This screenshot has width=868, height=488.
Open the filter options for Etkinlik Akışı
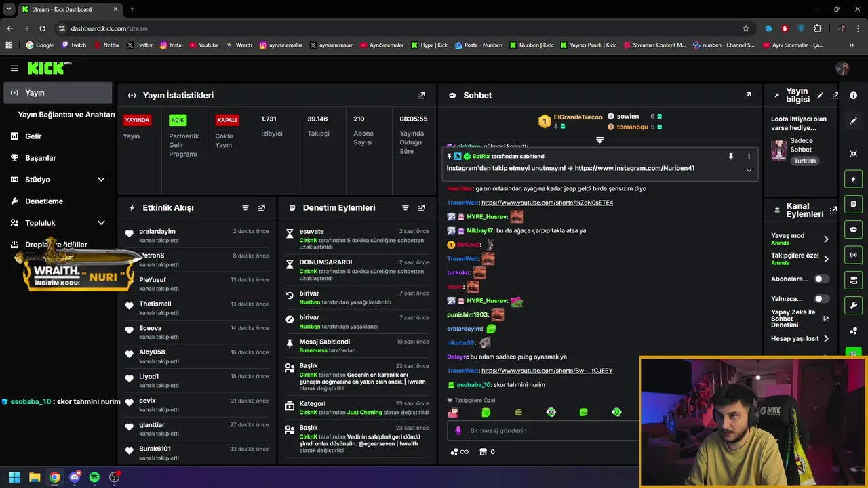[245, 208]
